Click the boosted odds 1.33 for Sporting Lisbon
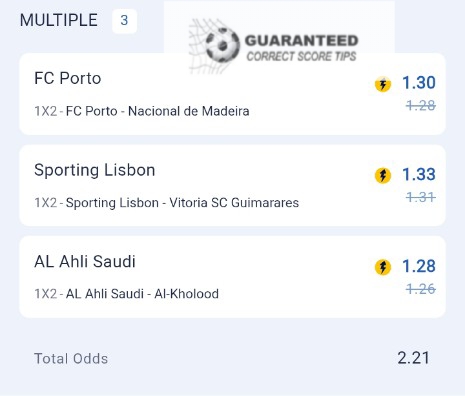Viewport: 465px width, 396px height. pos(419,174)
